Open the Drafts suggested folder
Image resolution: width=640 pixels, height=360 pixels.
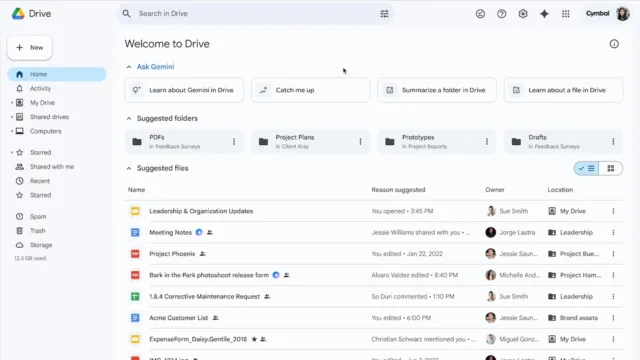[563, 142]
